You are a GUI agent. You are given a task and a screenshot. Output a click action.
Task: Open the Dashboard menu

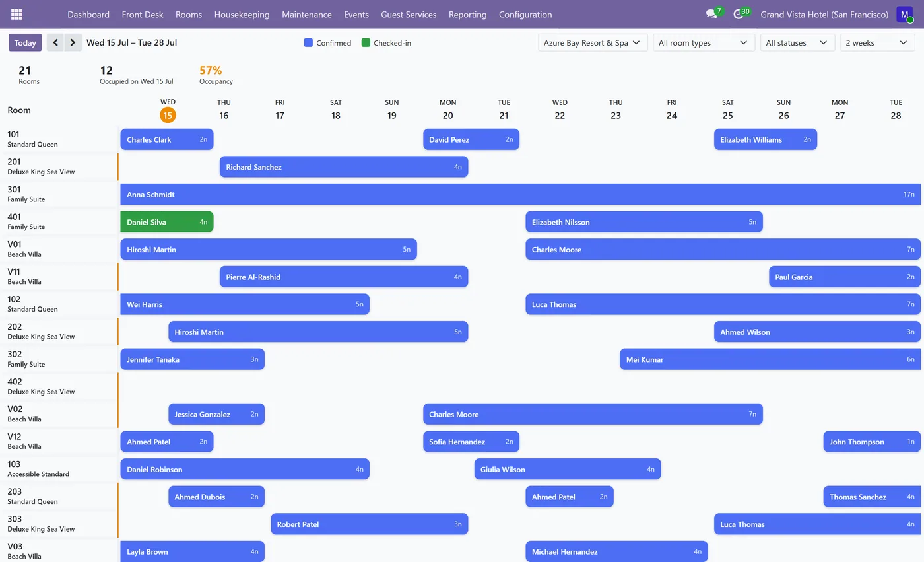(88, 14)
